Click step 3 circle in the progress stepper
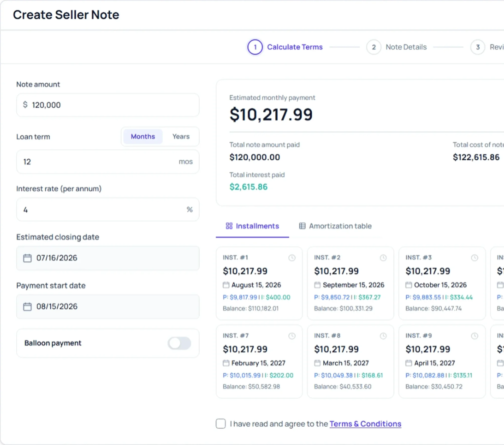Screen dimensions: 504x445 pyautogui.click(x=478, y=47)
